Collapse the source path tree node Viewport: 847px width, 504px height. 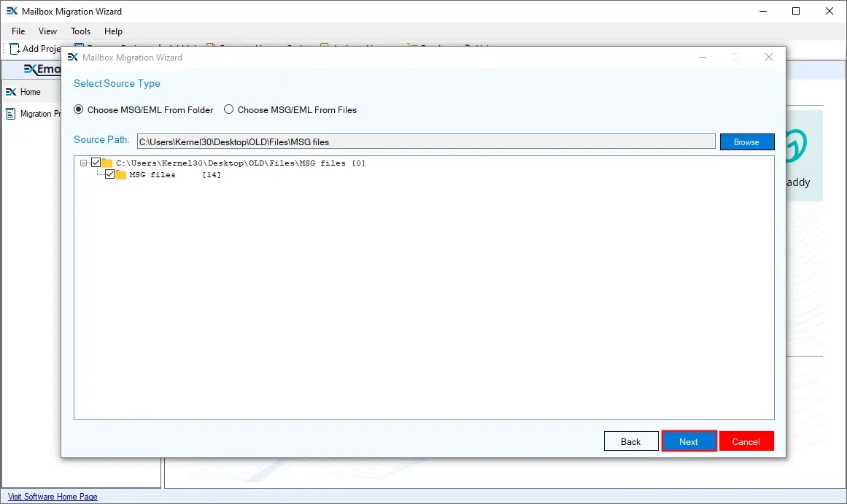[84, 163]
